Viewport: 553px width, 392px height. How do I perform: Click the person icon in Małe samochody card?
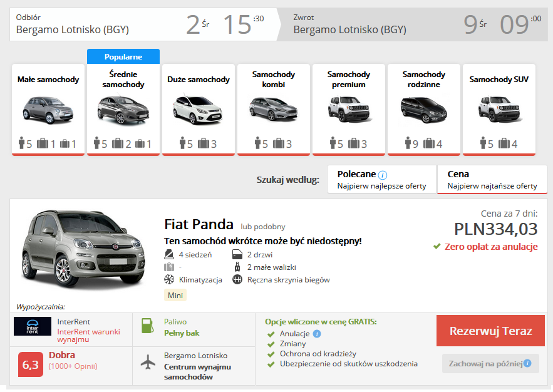(22, 143)
